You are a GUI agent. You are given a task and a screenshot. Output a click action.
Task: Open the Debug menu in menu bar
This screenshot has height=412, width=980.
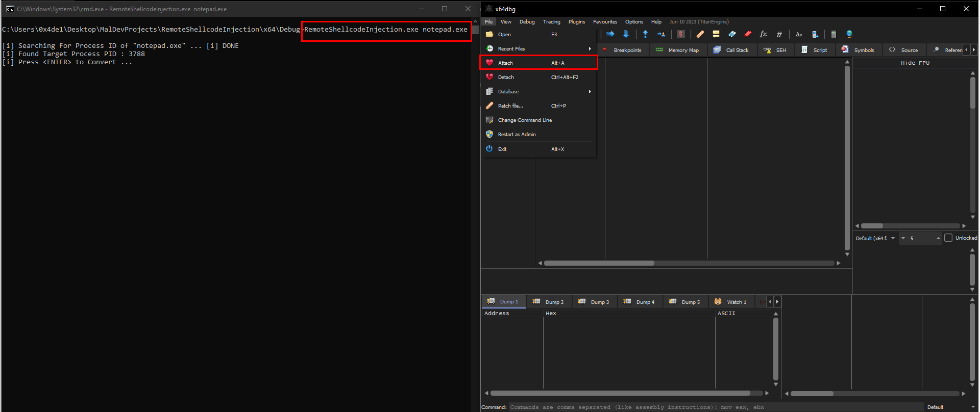click(527, 21)
